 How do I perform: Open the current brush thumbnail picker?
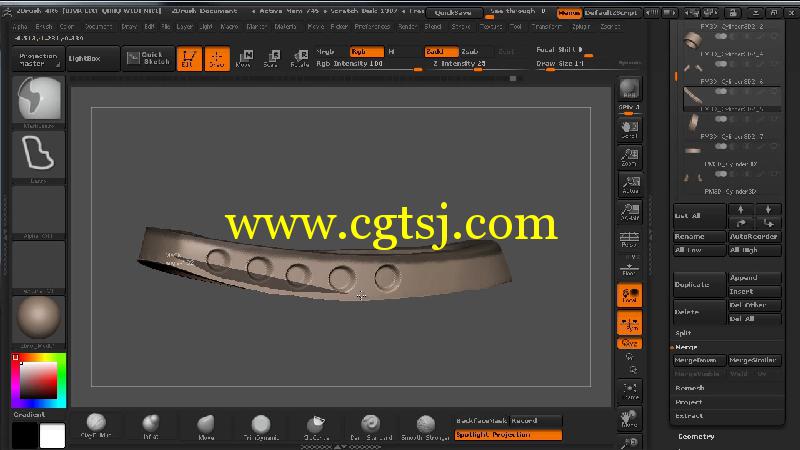pyautogui.click(x=39, y=101)
